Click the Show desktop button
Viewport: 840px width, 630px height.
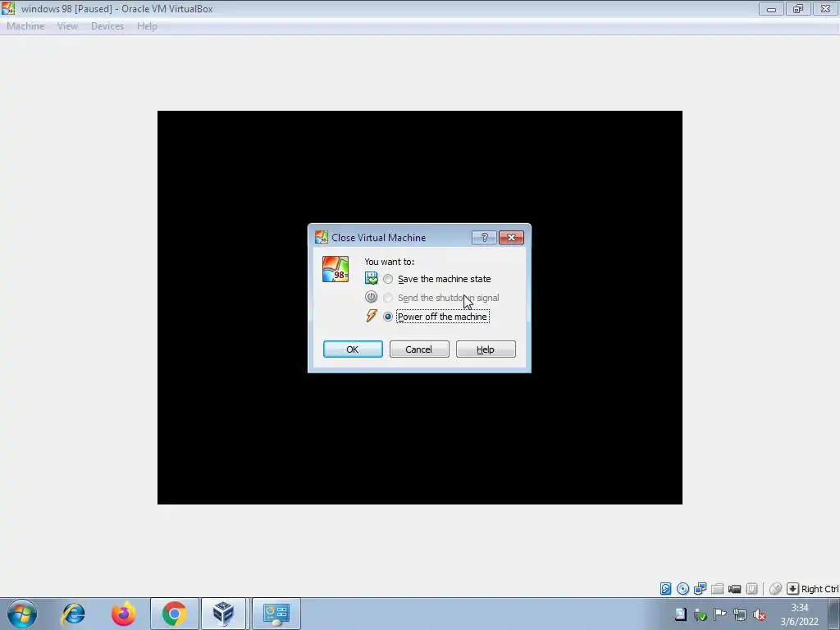[x=834, y=614]
